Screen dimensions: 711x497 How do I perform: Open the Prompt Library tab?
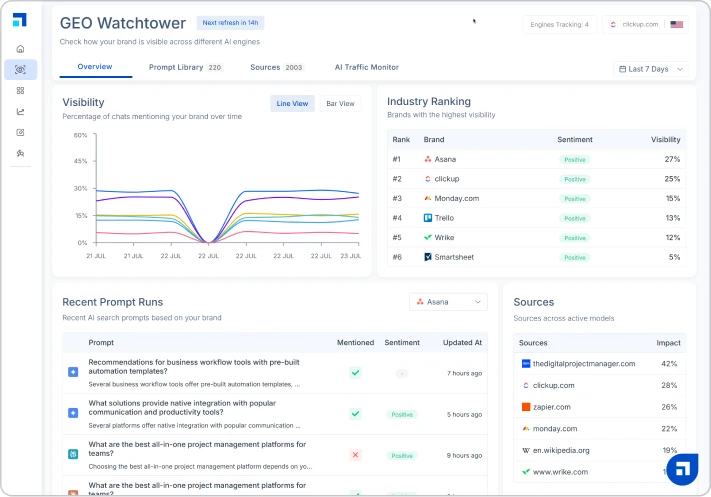185,67
